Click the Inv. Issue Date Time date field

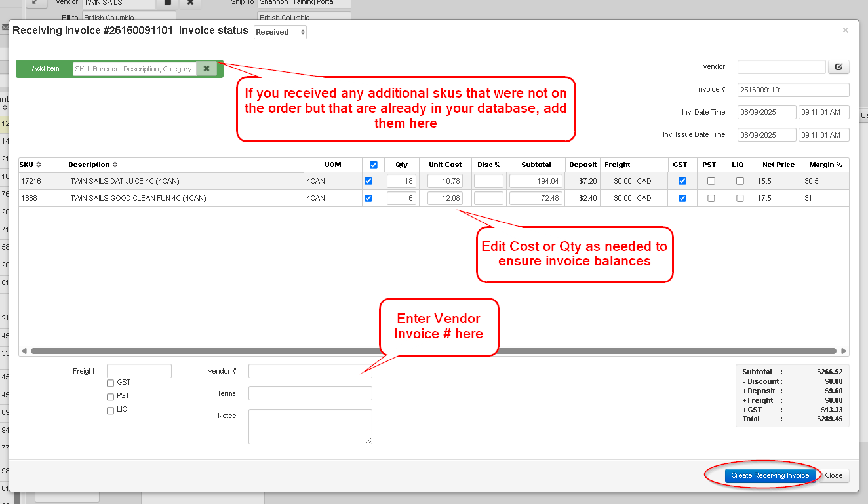tap(766, 134)
